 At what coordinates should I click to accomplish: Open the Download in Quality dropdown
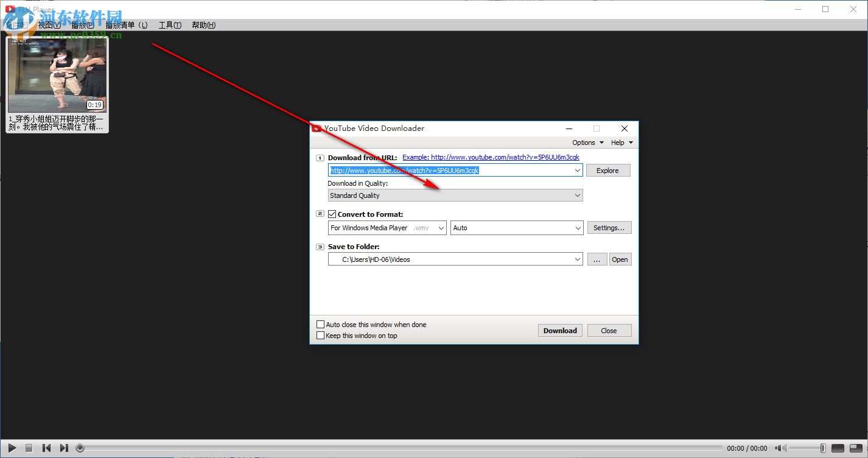[577, 195]
